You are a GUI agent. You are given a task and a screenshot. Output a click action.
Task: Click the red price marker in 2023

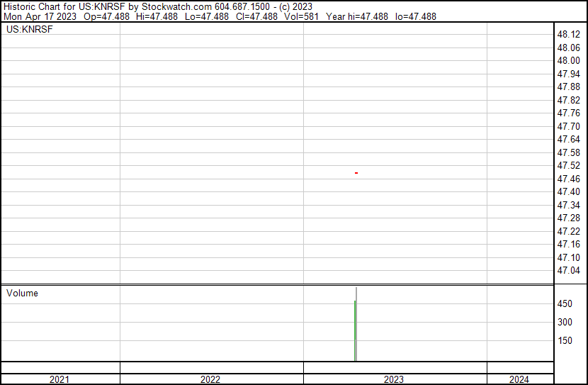pyautogui.click(x=356, y=173)
